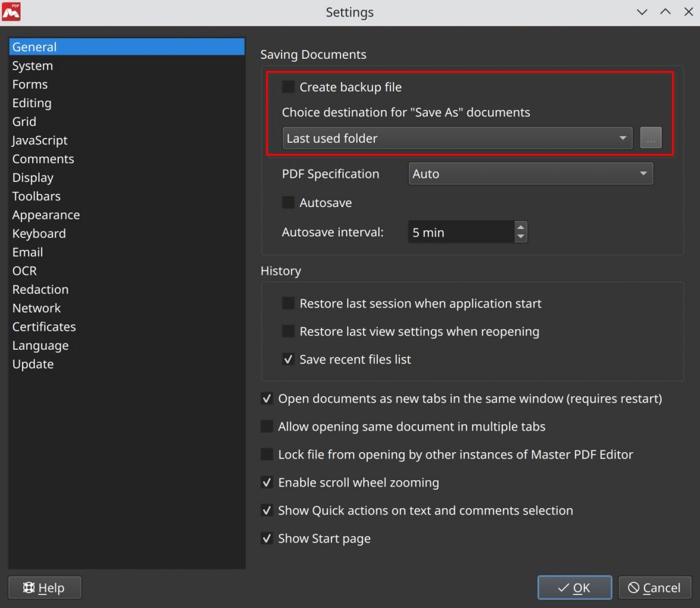Enable Create backup file checkbox
This screenshot has width=700, height=608.
pos(288,87)
